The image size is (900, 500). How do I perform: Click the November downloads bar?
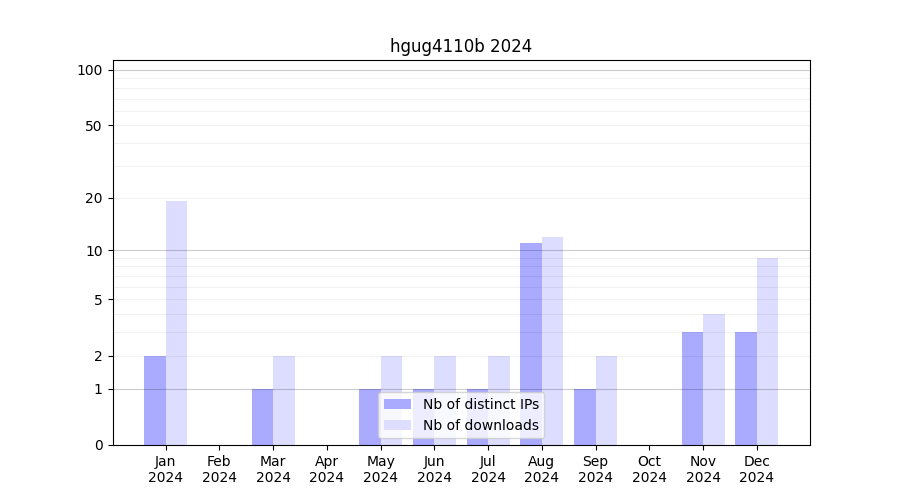click(x=714, y=379)
